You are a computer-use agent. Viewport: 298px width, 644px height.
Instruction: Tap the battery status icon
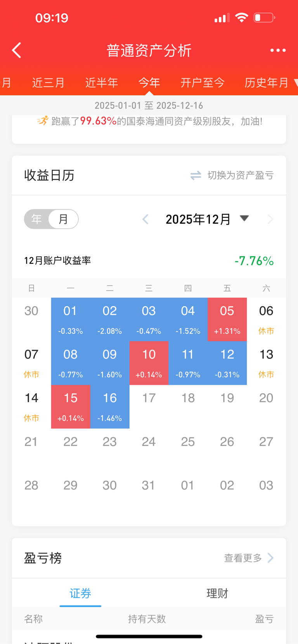tap(264, 18)
